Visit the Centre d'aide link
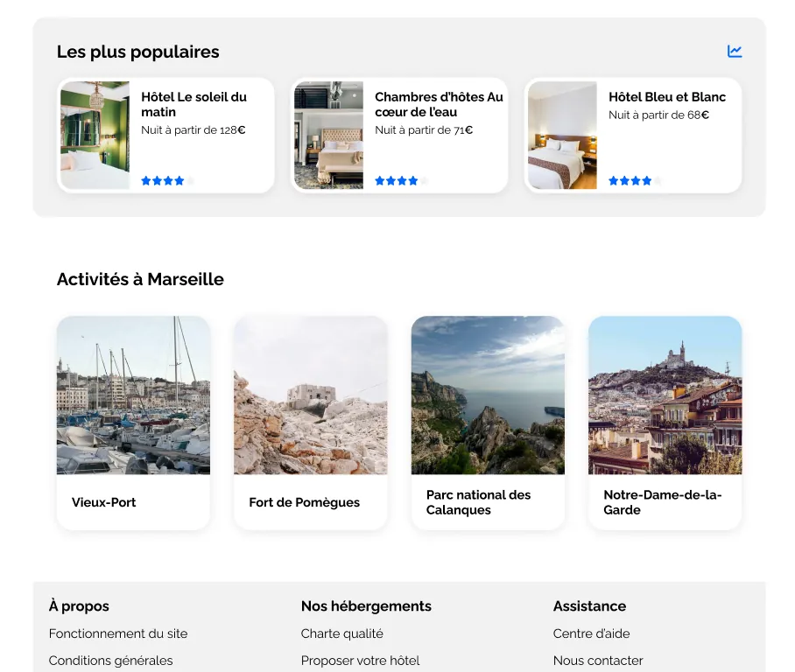The image size is (795, 672). pyautogui.click(x=591, y=633)
